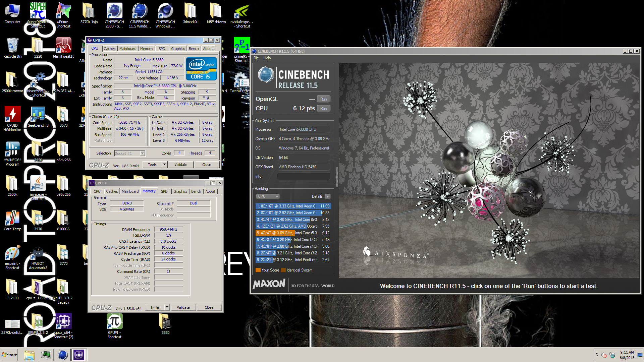Screen dimensions: 644x362
Task: Open Cinebench Help menu
Action: coord(267,58)
